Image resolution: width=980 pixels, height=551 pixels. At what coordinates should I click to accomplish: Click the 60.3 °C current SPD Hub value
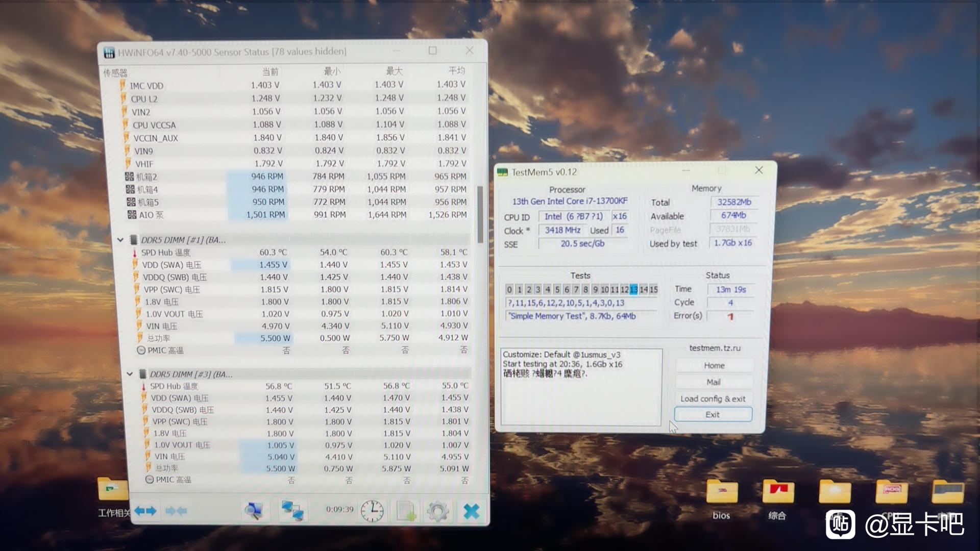click(273, 252)
